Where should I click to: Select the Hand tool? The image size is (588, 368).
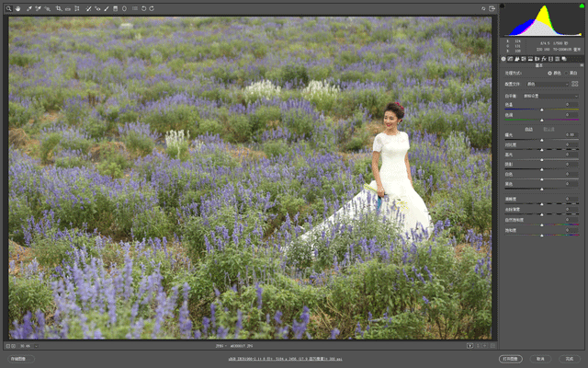pyautogui.click(x=17, y=8)
